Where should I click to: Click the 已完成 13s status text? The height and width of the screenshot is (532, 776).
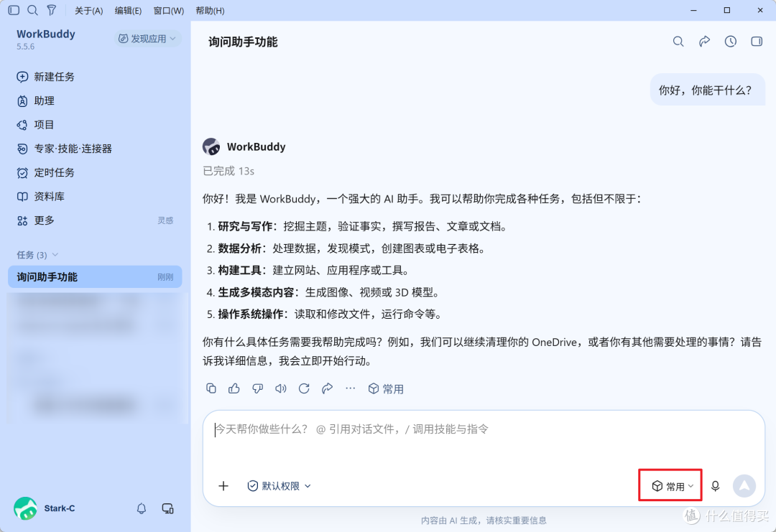click(x=228, y=171)
